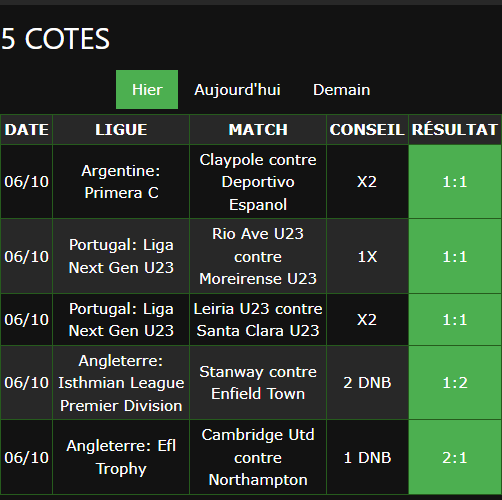Select the Demain tab
Viewport: 502px width, 500px height.
pos(341,89)
